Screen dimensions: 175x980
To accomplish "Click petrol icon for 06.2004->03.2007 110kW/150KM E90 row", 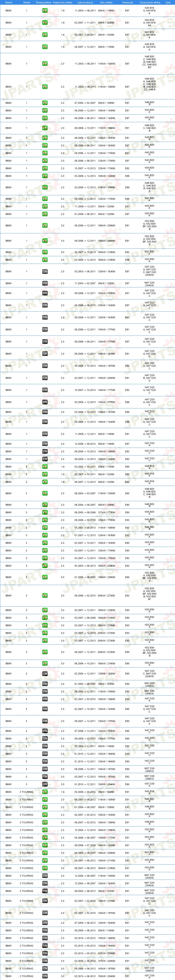I will tap(45, 493).
